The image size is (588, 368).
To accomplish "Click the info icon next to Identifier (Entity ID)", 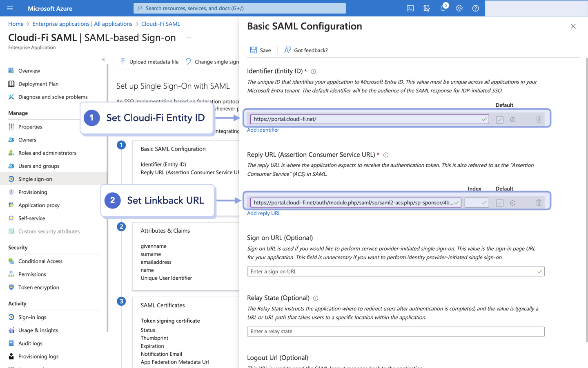I will pos(313,71).
